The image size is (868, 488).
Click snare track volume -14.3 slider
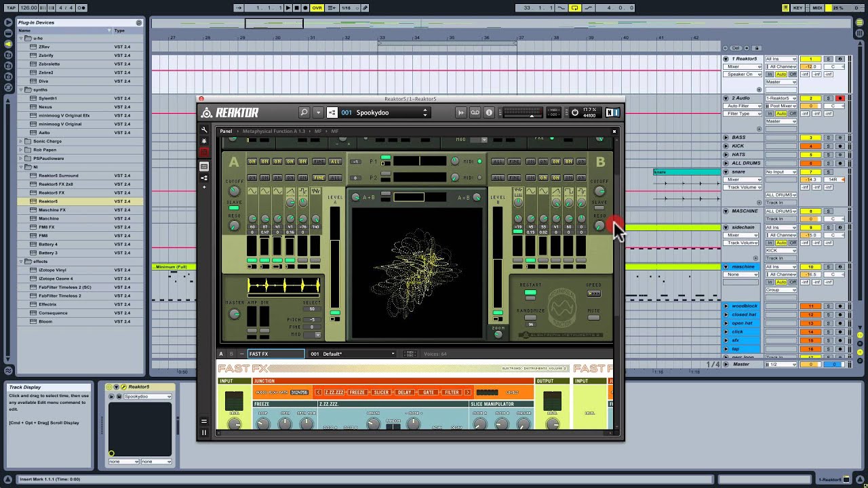810,180
